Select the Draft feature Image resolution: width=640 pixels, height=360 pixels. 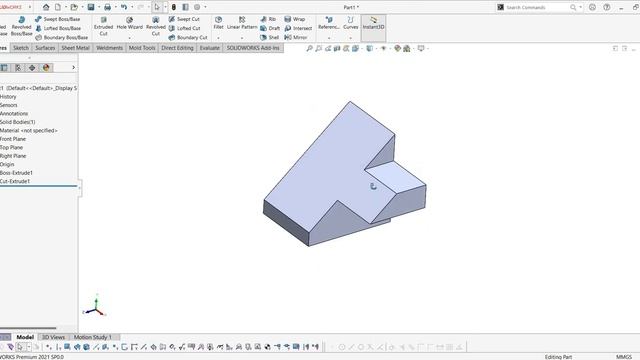(270, 28)
